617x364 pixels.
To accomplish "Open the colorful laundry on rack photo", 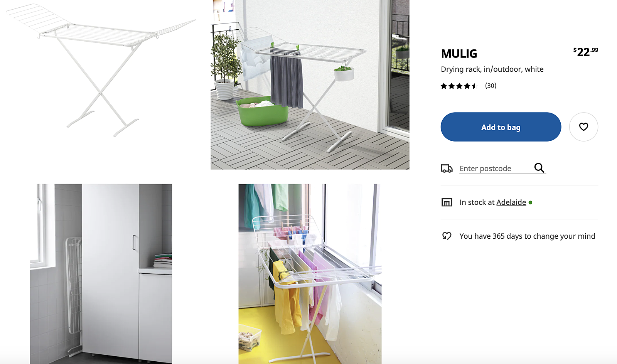I will click(310, 274).
